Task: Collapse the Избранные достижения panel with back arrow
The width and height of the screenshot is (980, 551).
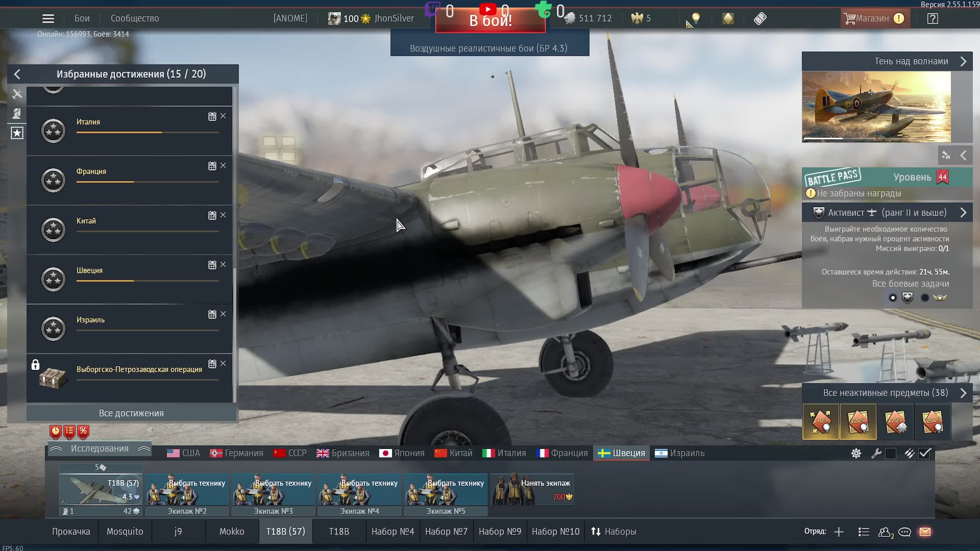Action: pos(17,74)
